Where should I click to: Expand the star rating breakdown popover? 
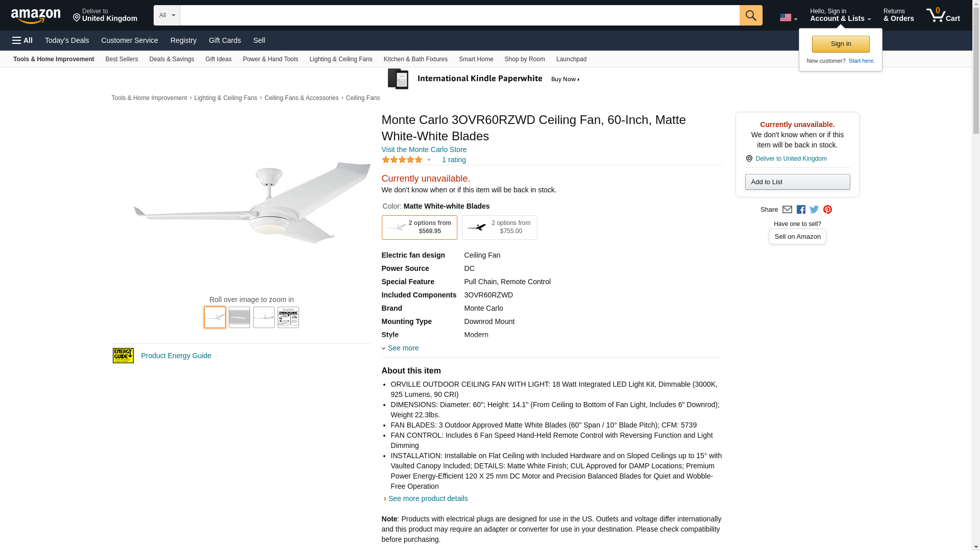(407, 160)
